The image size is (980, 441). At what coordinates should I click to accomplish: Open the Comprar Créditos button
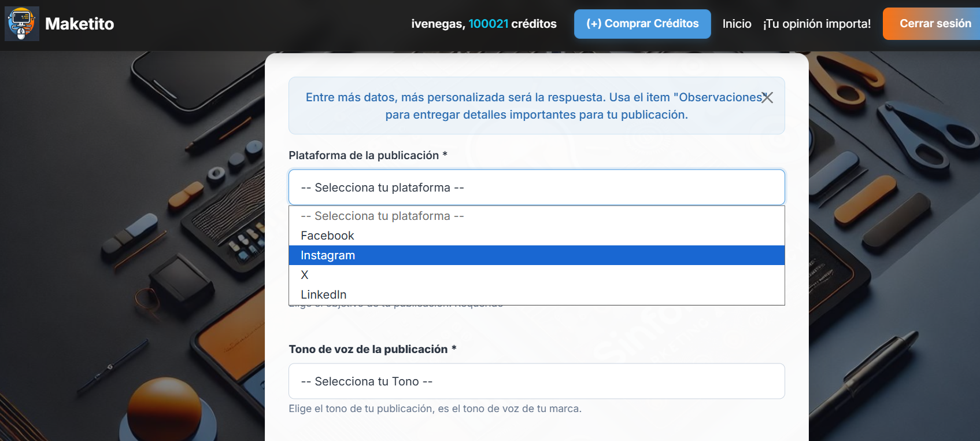pos(642,24)
